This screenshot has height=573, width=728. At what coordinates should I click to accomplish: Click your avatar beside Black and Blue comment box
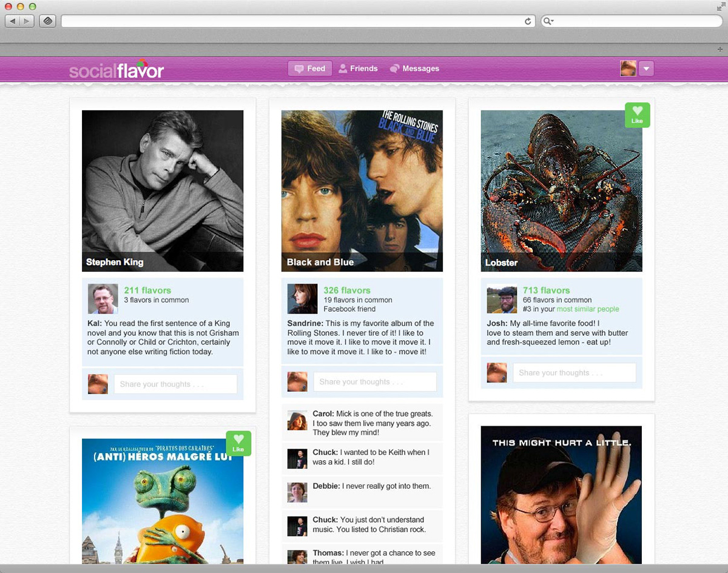tap(297, 381)
